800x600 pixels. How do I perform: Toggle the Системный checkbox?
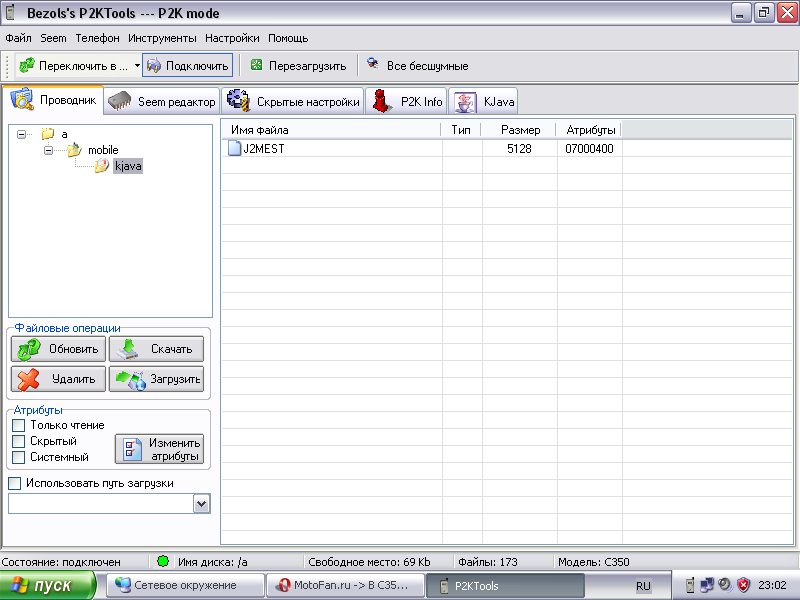tap(18, 457)
